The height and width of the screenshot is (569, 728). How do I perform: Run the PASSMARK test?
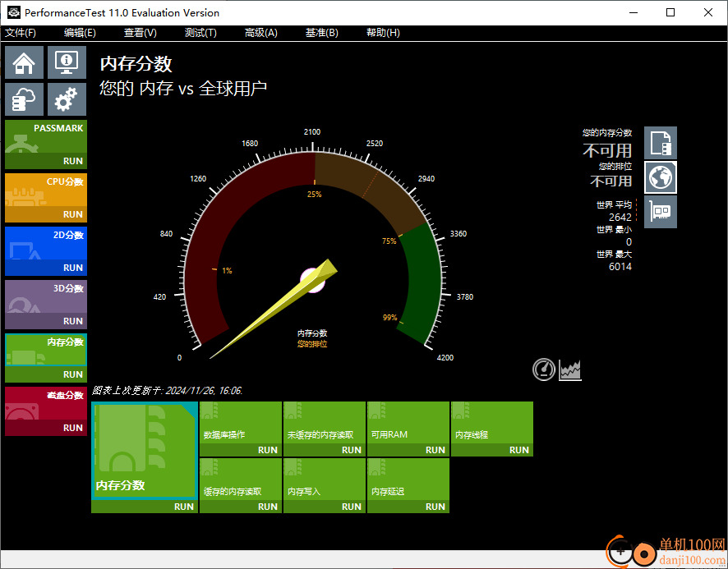[x=46, y=161]
